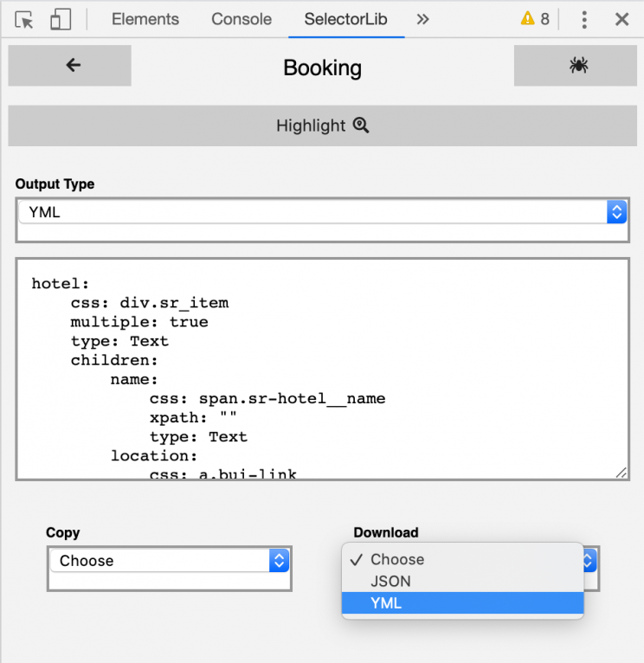Grab the text area resize handle

(621, 473)
